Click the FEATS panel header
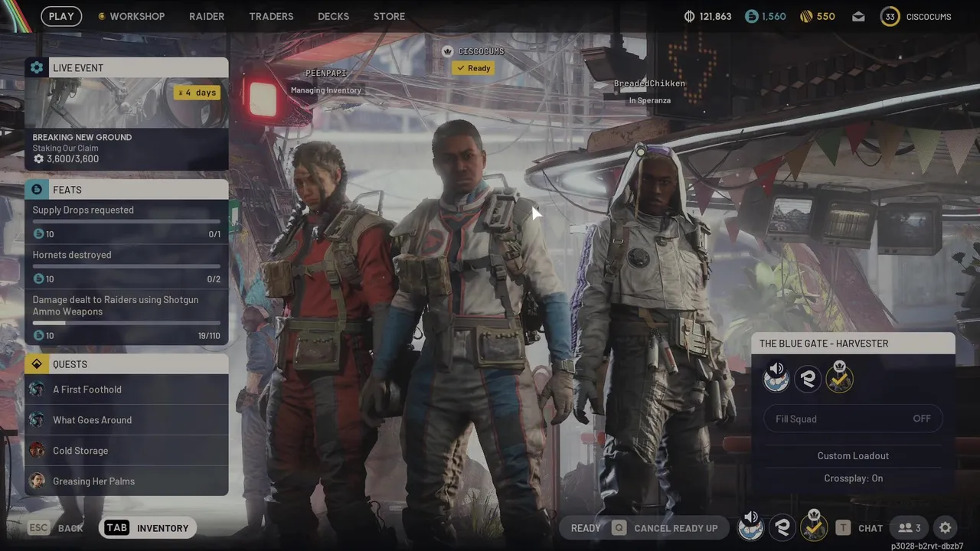The image size is (980, 551). click(x=126, y=189)
